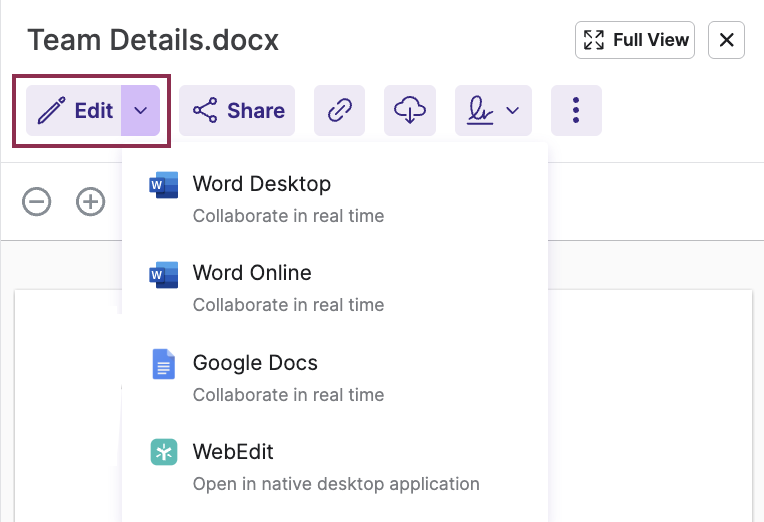Image resolution: width=764 pixels, height=522 pixels.
Task: Click the Team Details.docx title
Action: click(x=153, y=40)
